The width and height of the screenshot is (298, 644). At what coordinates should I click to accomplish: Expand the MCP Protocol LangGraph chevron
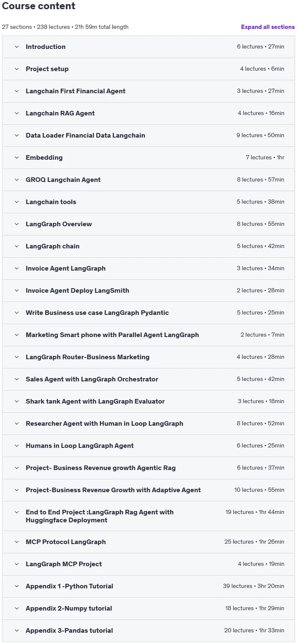[17, 542]
